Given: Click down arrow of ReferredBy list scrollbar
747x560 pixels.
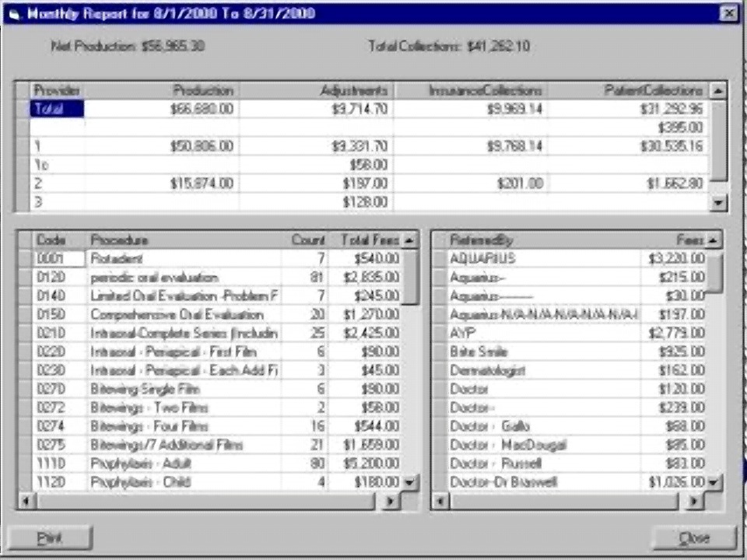Looking at the screenshot, I should 713,482.
